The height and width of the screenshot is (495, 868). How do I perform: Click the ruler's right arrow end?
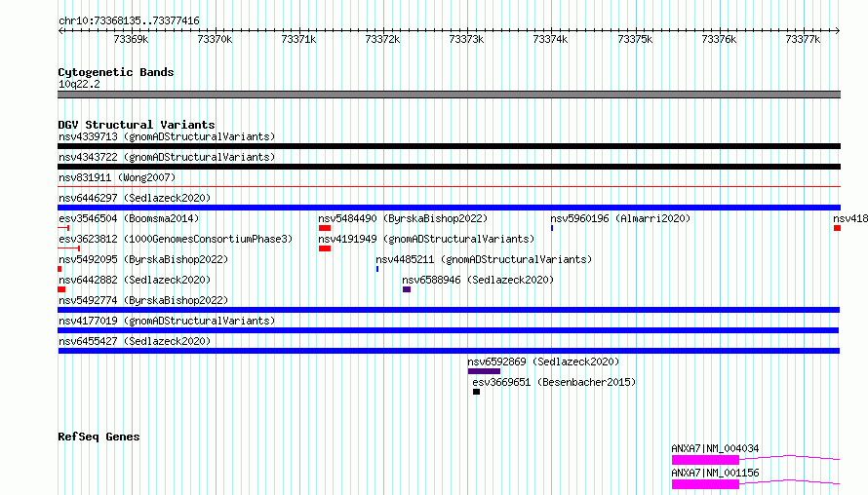[838, 30]
